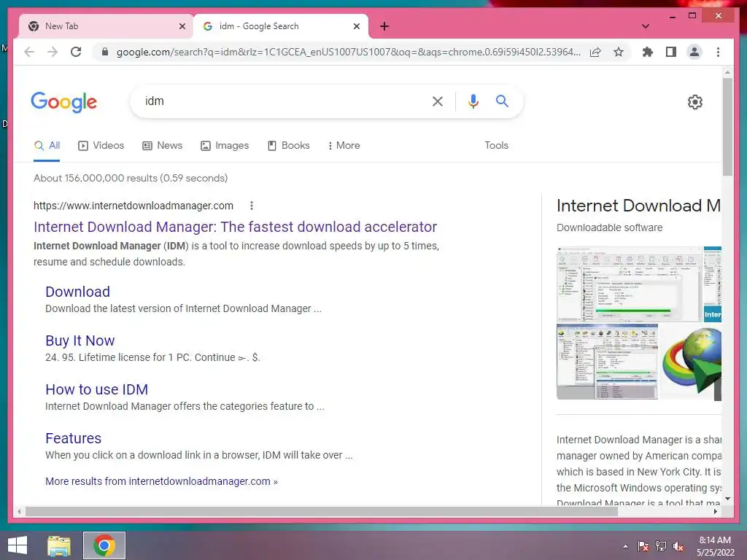The image size is (747, 560).
Task: Click the muted speaker volume icon
Action: pos(678,546)
